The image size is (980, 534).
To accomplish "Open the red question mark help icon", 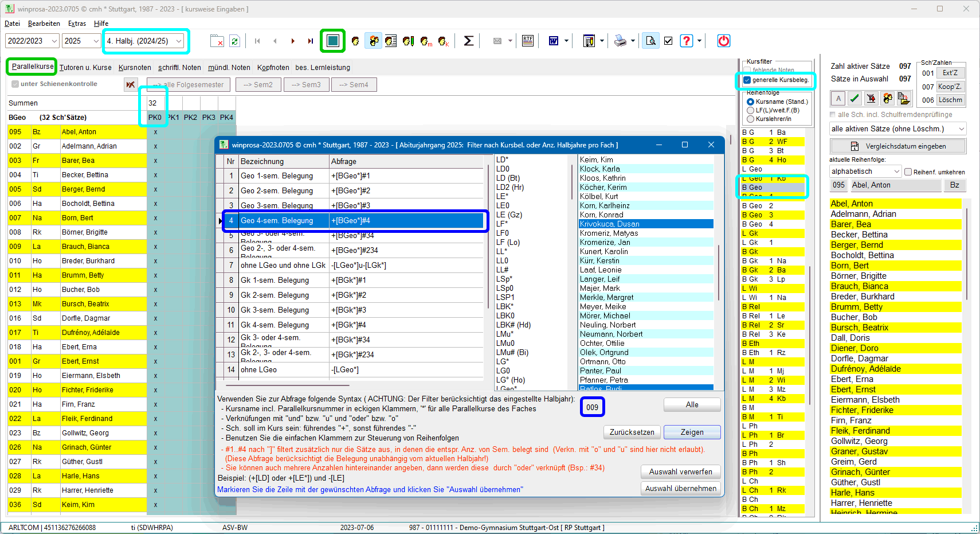I will point(686,41).
